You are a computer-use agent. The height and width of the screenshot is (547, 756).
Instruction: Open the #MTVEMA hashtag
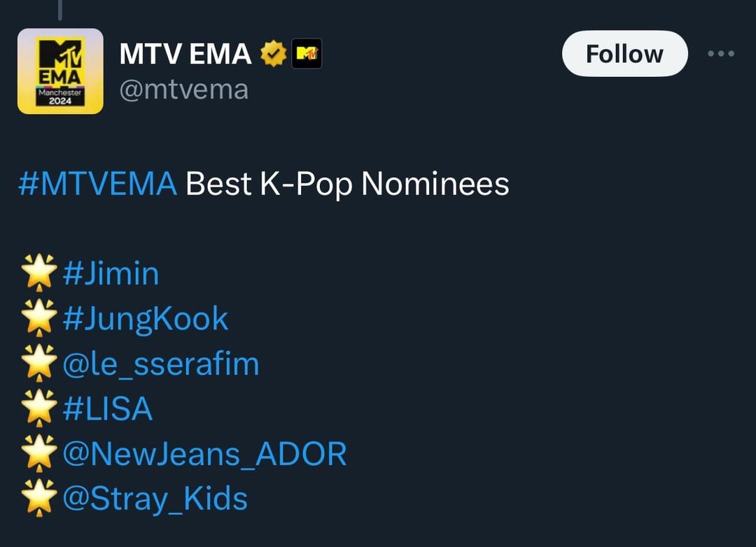click(98, 184)
